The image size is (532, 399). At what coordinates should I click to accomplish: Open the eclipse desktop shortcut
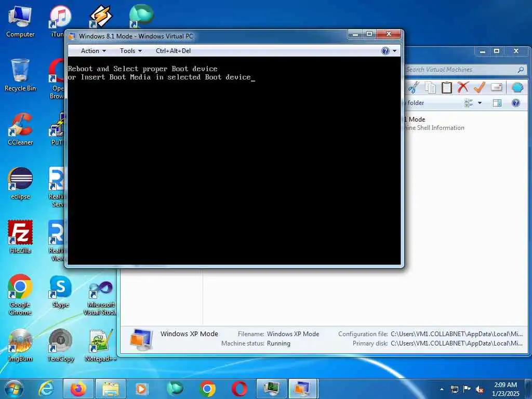(20, 183)
